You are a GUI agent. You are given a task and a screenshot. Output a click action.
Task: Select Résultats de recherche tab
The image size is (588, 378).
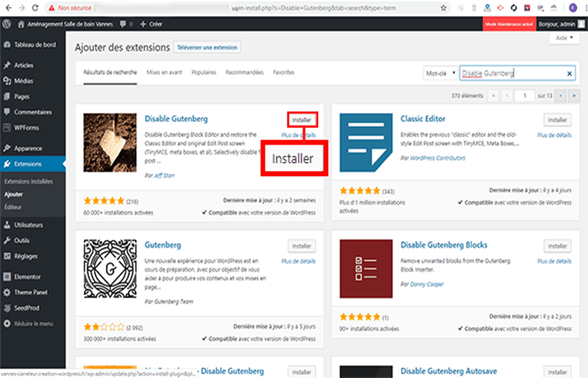point(110,72)
